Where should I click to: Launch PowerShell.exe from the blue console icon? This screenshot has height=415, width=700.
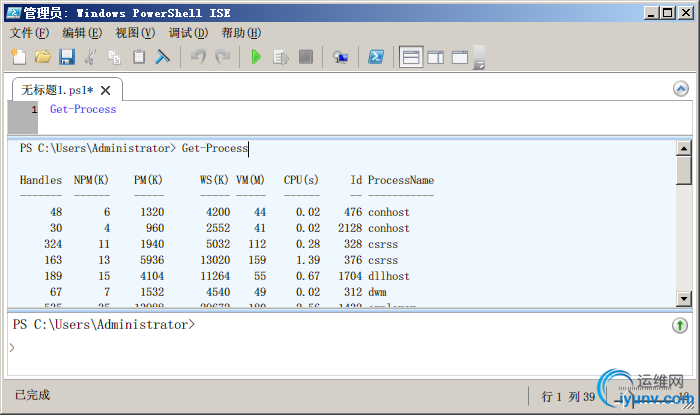pyautogui.click(x=377, y=57)
